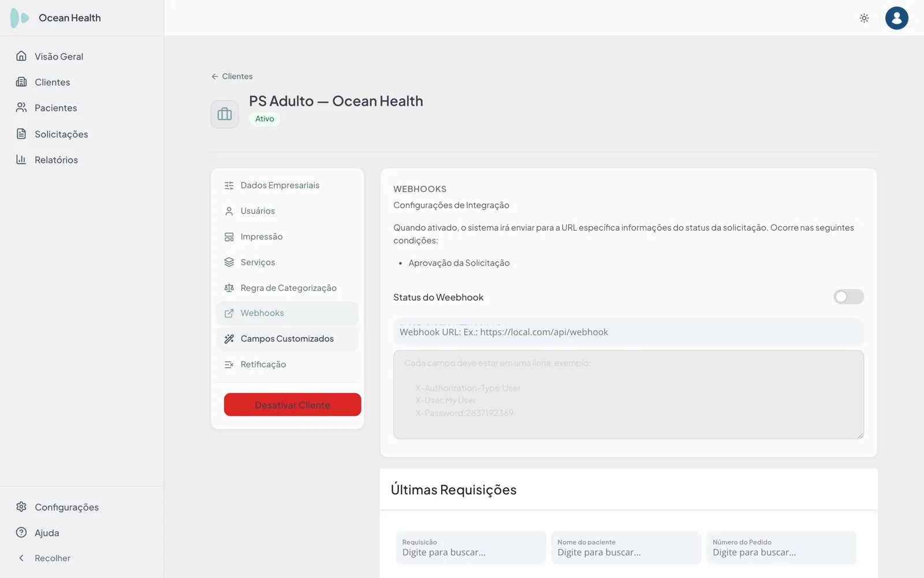924x578 pixels.
Task: Click the Retificação list icon
Action: (x=229, y=365)
